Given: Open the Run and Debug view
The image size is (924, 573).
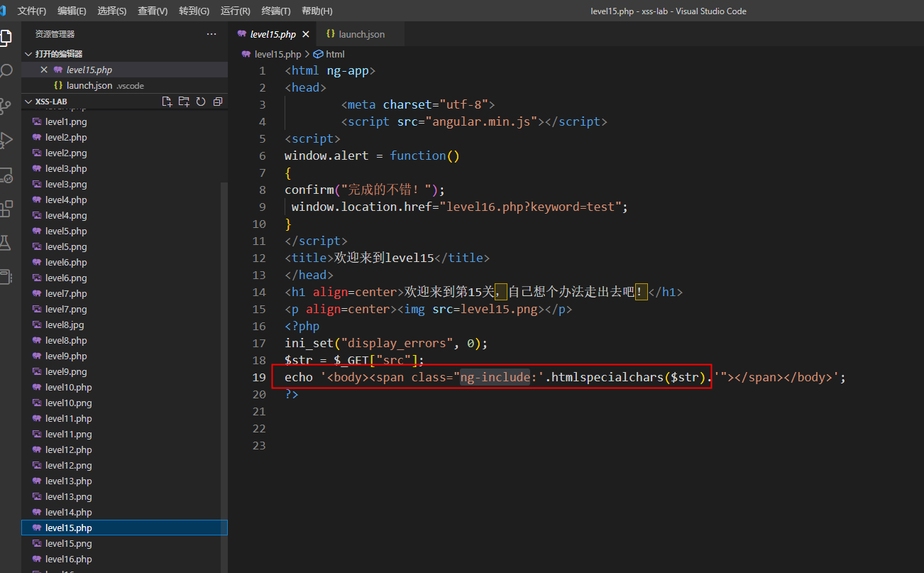Looking at the screenshot, I should coord(6,140).
